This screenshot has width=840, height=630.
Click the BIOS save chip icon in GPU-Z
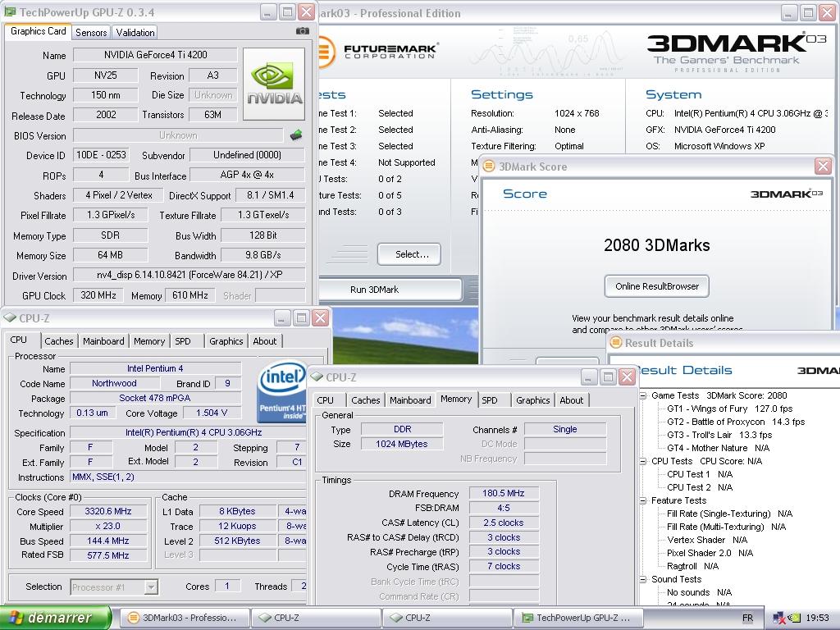click(295, 135)
